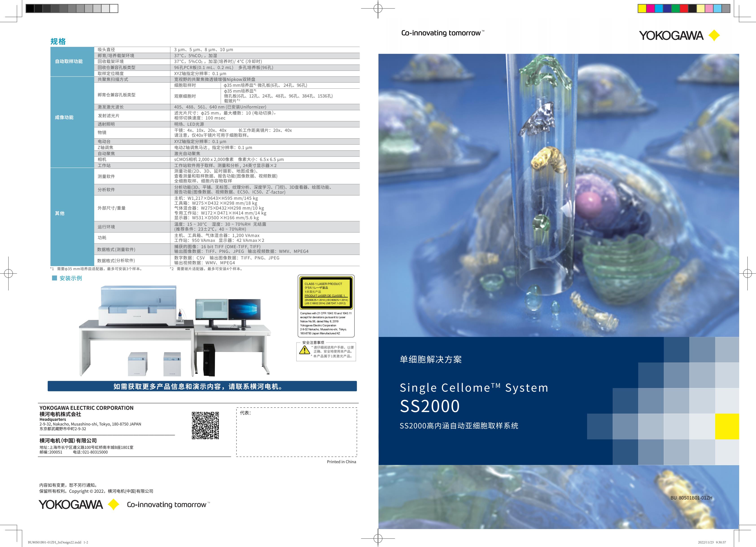This screenshot has height=547, width=756.
Task: Click the 数据格式(分析软件) row label
Action: 116,260
